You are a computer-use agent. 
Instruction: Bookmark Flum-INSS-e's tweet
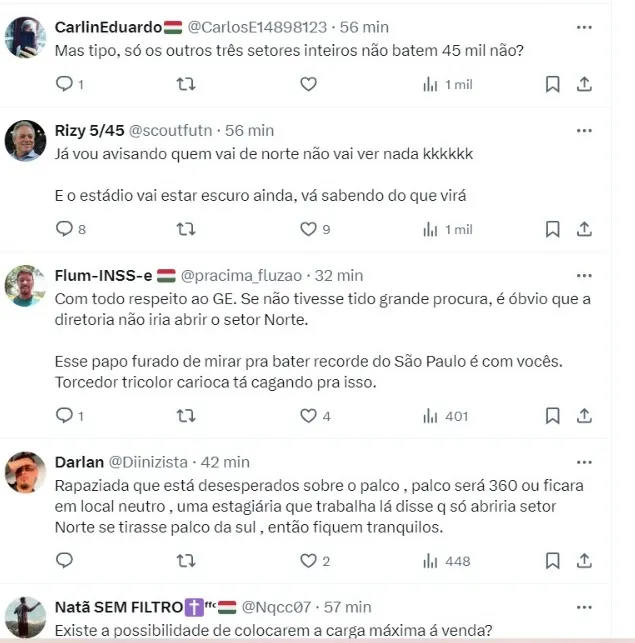click(553, 416)
